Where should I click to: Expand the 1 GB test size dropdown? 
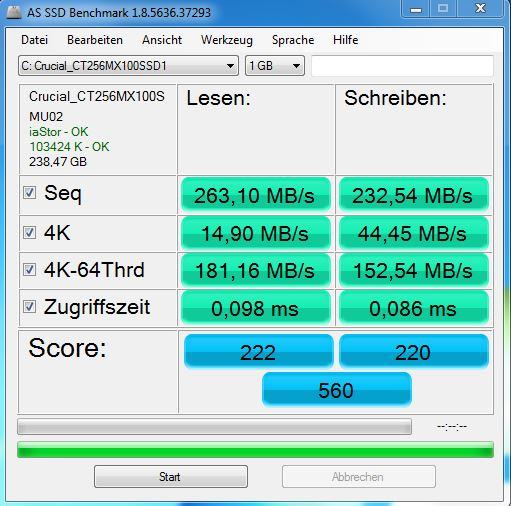click(275, 66)
